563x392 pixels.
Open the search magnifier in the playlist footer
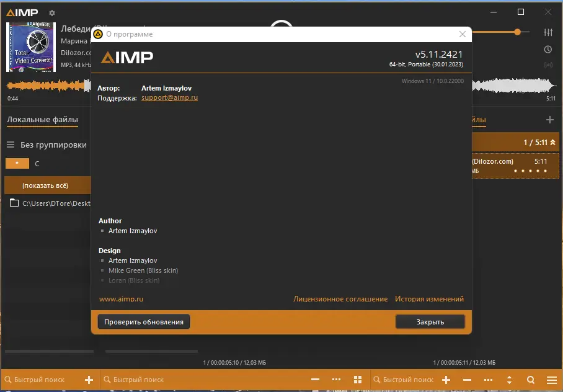[531, 380]
